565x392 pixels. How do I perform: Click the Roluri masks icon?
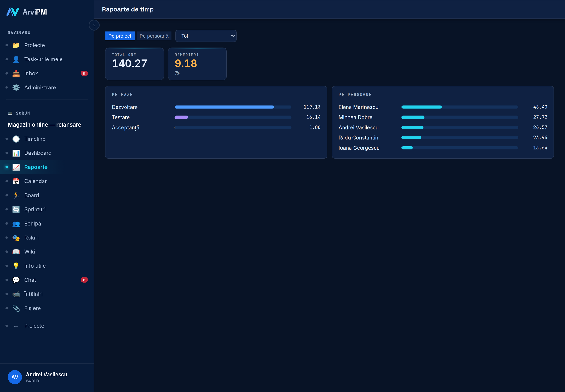16,238
